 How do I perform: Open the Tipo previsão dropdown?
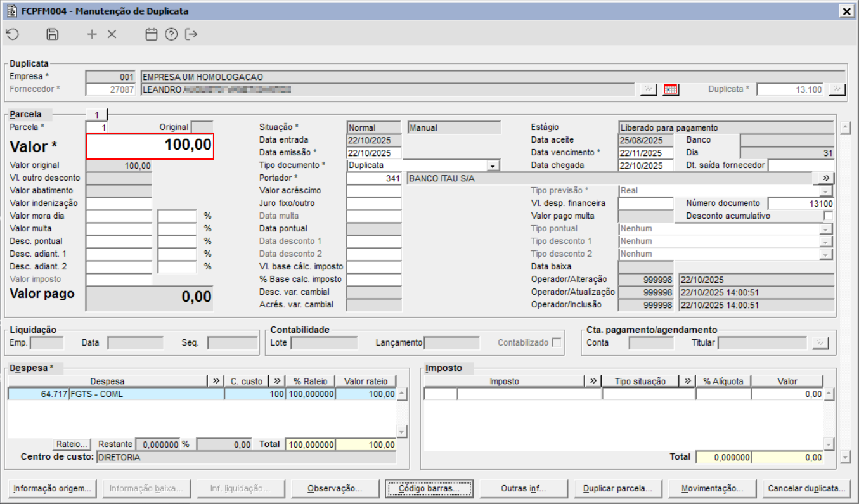point(825,191)
